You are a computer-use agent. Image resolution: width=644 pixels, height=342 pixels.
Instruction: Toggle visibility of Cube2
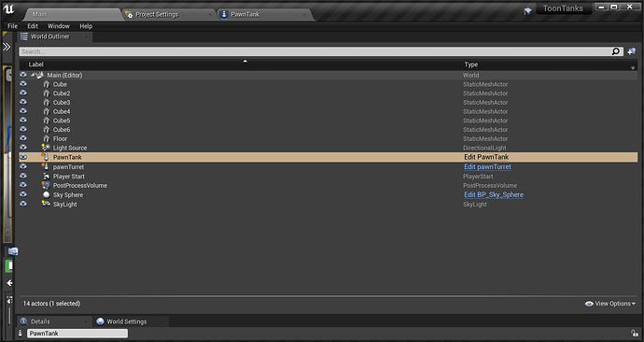23,93
